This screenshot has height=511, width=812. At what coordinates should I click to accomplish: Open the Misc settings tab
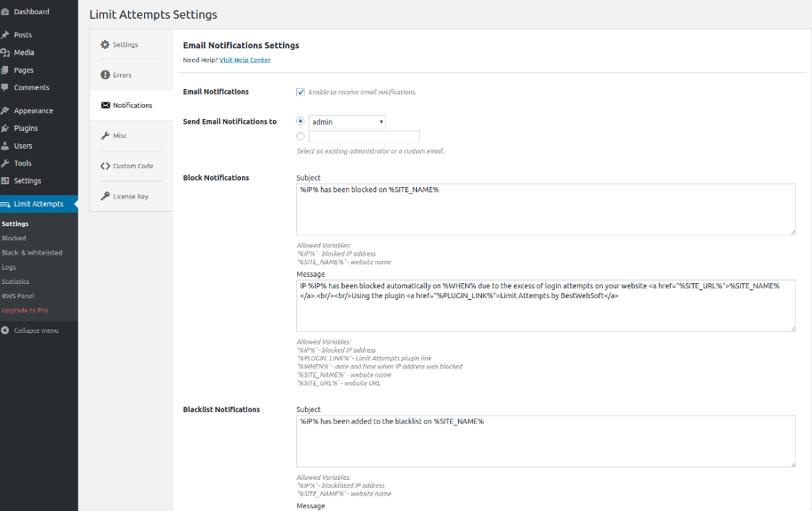tap(119, 135)
